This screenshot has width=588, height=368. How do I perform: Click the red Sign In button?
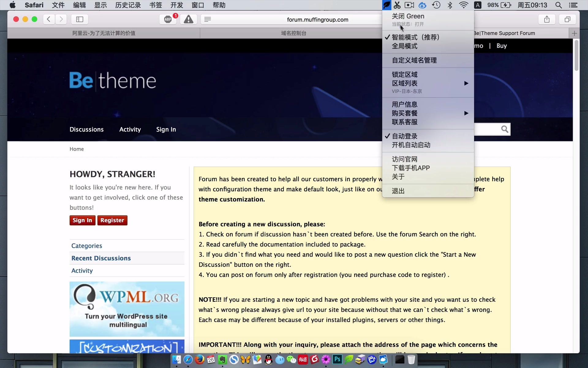tap(82, 220)
